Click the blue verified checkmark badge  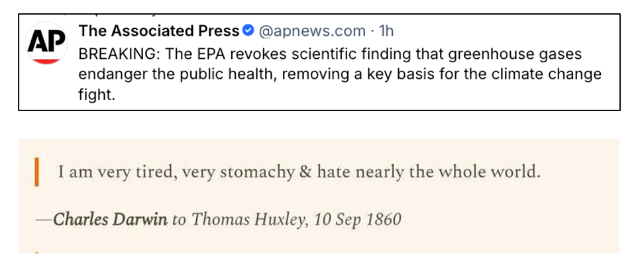248,30
